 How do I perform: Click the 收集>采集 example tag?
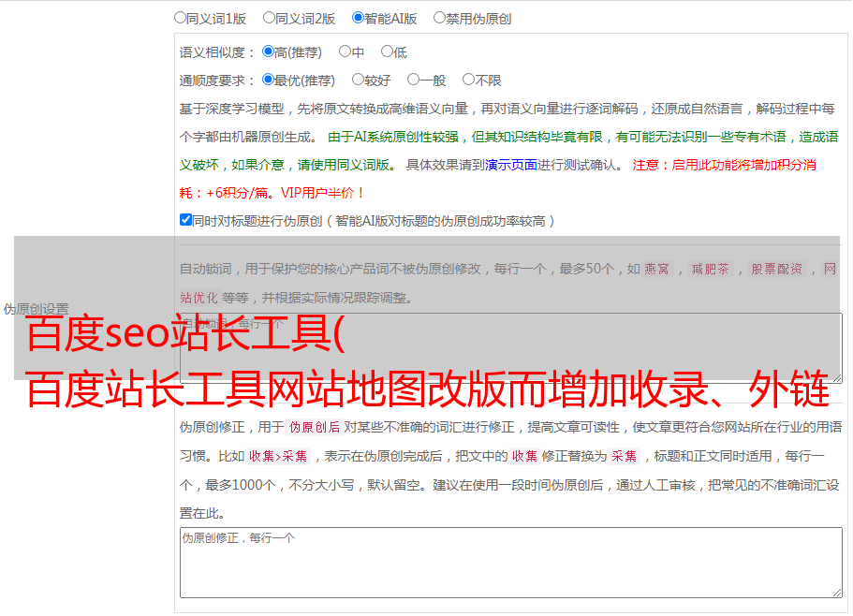(278, 456)
